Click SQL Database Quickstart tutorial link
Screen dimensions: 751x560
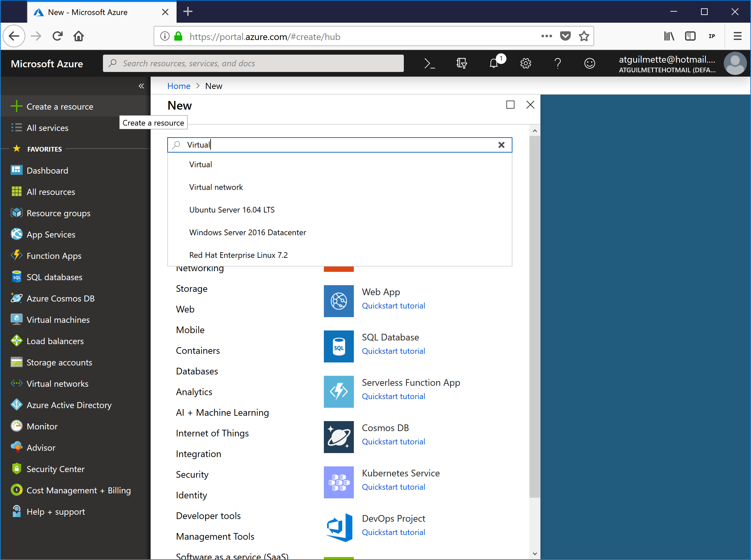point(393,351)
